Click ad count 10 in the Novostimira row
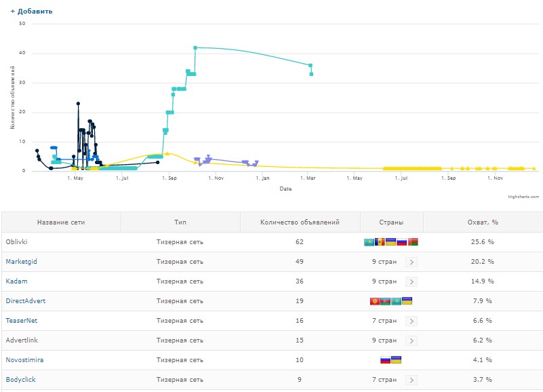 coord(300,359)
